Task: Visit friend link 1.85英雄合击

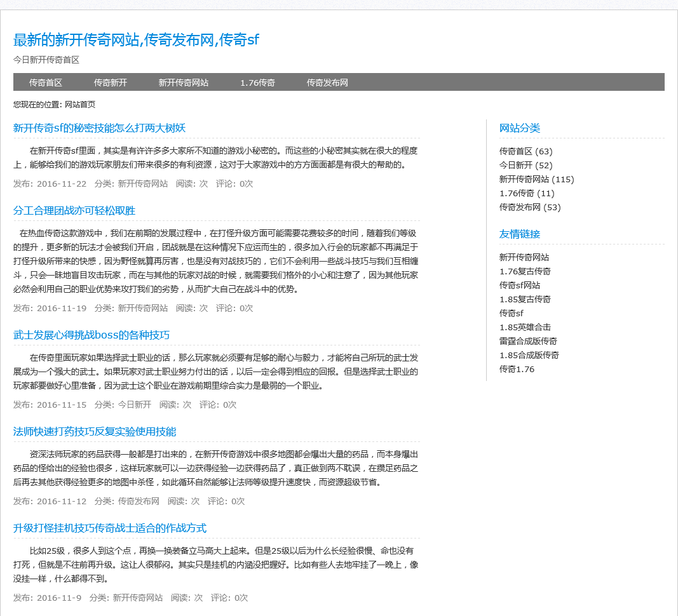Action: pos(525,327)
